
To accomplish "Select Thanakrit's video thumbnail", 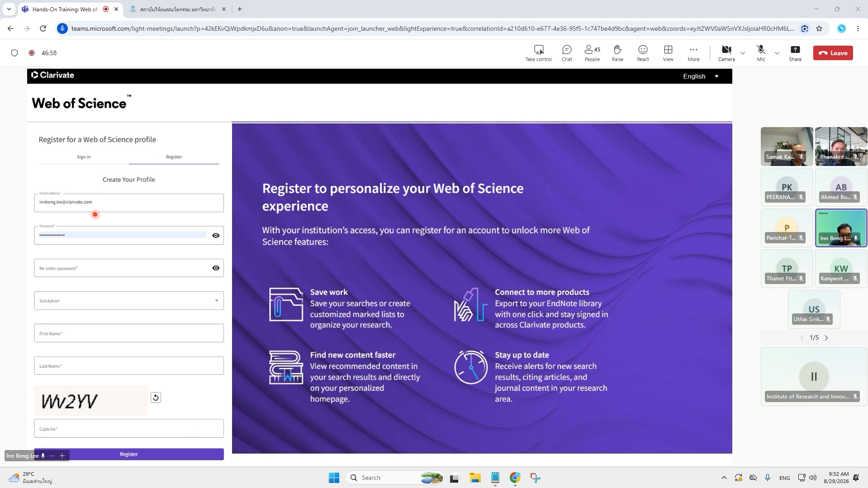I will pyautogui.click(x=841, y=146).
